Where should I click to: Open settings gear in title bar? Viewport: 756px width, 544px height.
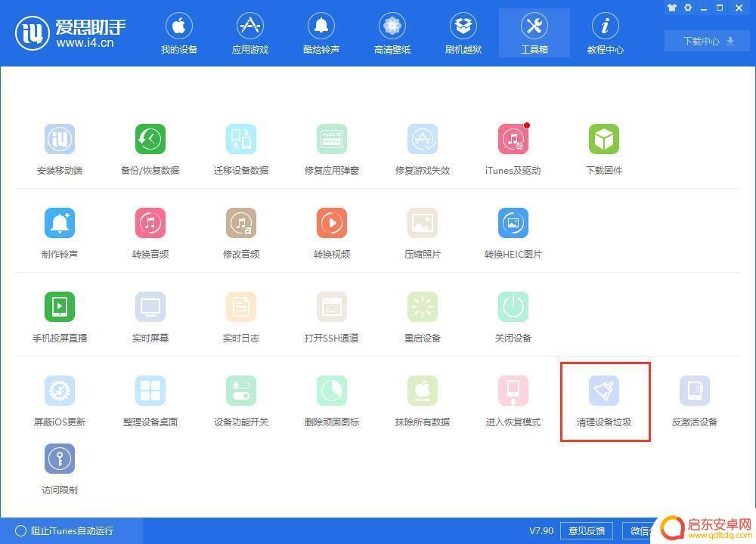point(688,8)
